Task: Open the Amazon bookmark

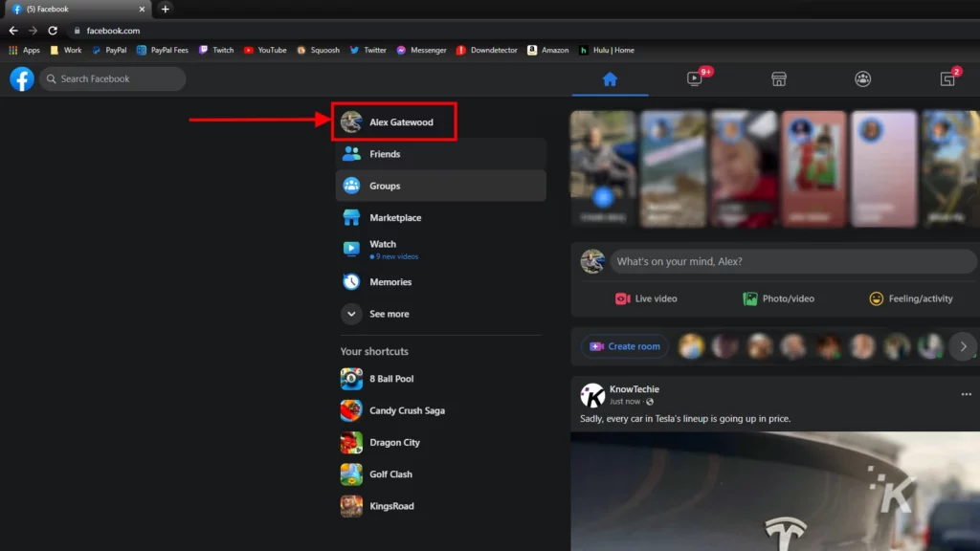Action: tap(548, 50)
